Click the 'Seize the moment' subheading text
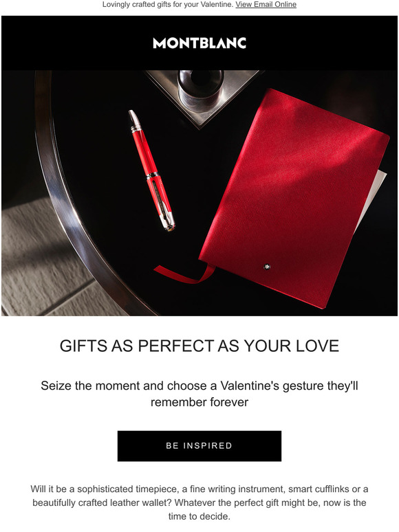 coord(199,394)
